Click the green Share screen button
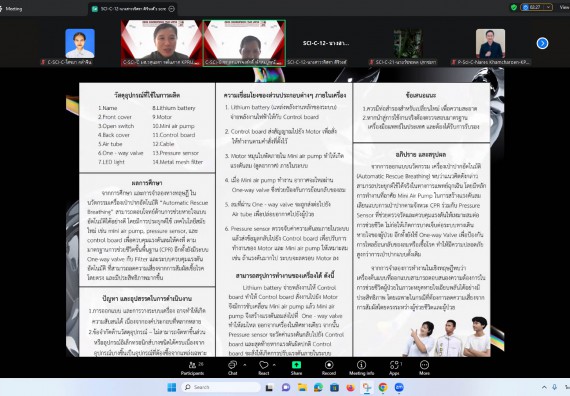Screen dimensions: 570x396 tap(296, 368)
